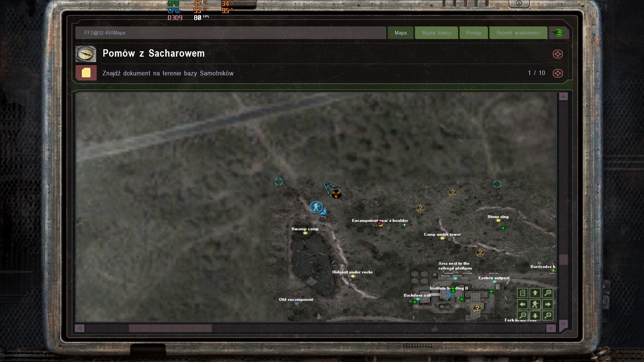Pan the map down with arrow button
Image resolution: width=644 pixels, height=362 pixels.
pyautogui.click(x=535, y=315)
